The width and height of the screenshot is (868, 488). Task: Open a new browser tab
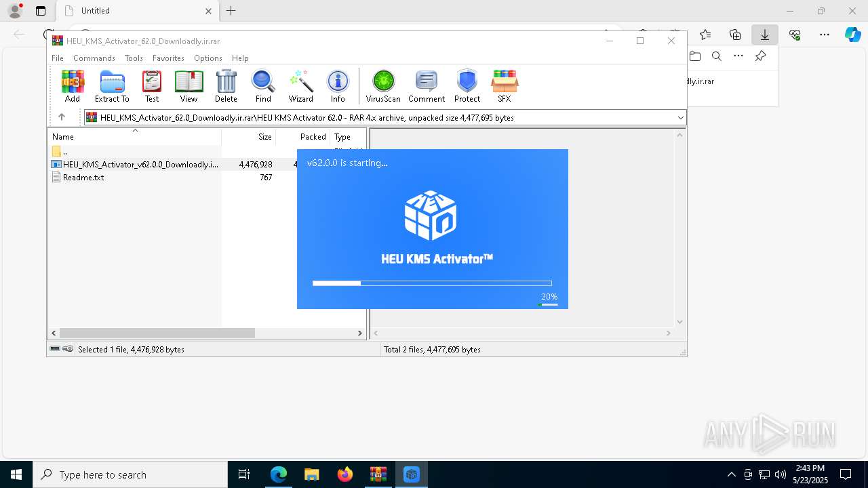coord(231,11)
